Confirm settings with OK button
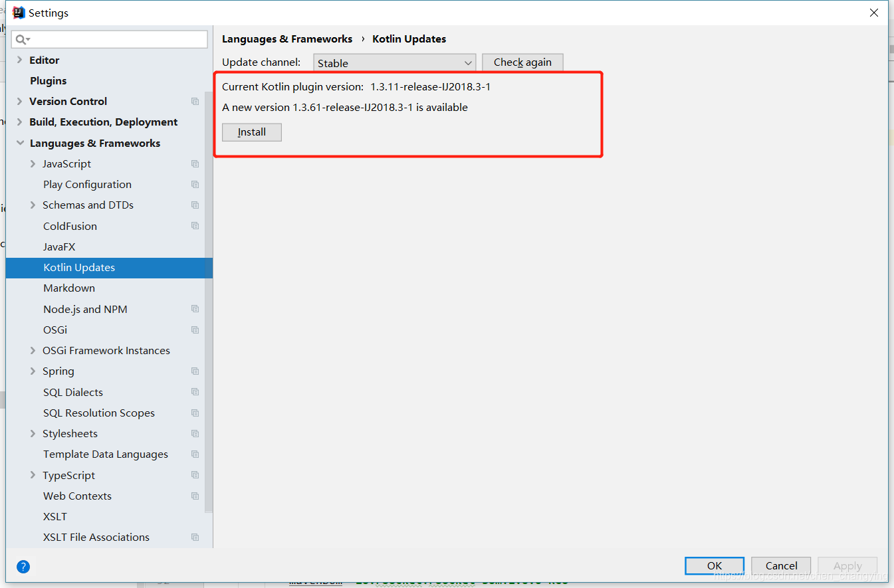This screenshot has height=588, width=894. tap(715, 566)
